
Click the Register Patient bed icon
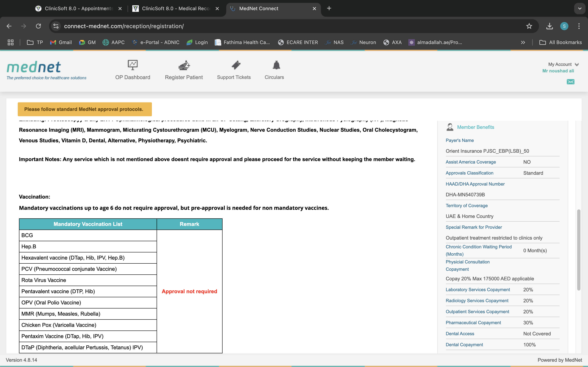(184, 65)
